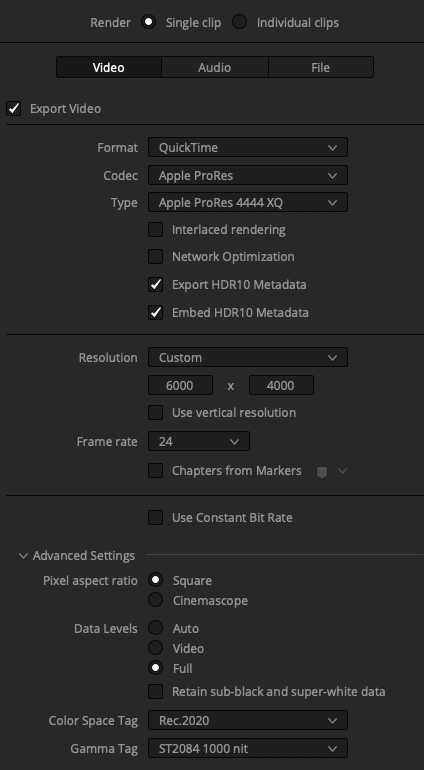Enable Network Optimization
Screen dimensions: 424x770
pyautogui.click(x=156, y=256)
